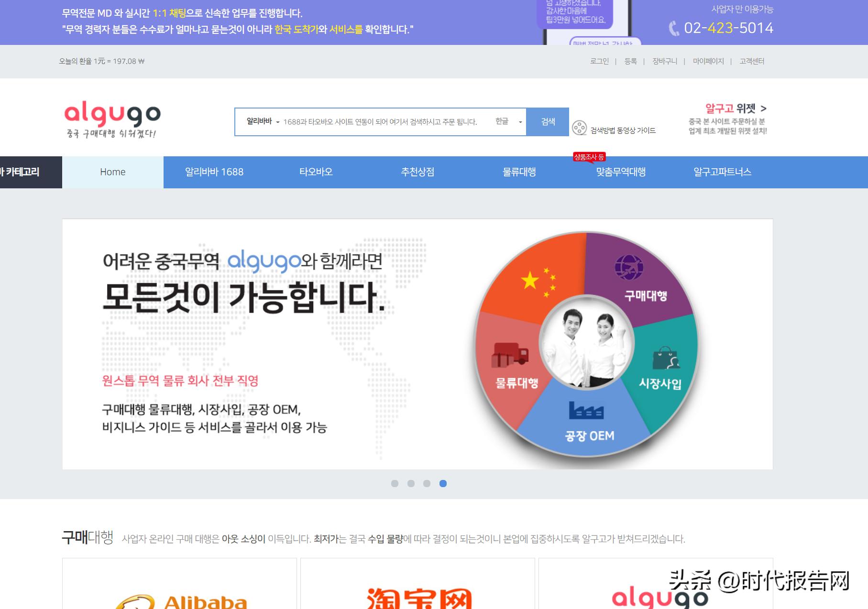Viewport: 868px width, 609px height.
Task: Open the 타오바오 tab
Action: pyautogui.click(x=316, y=172)
